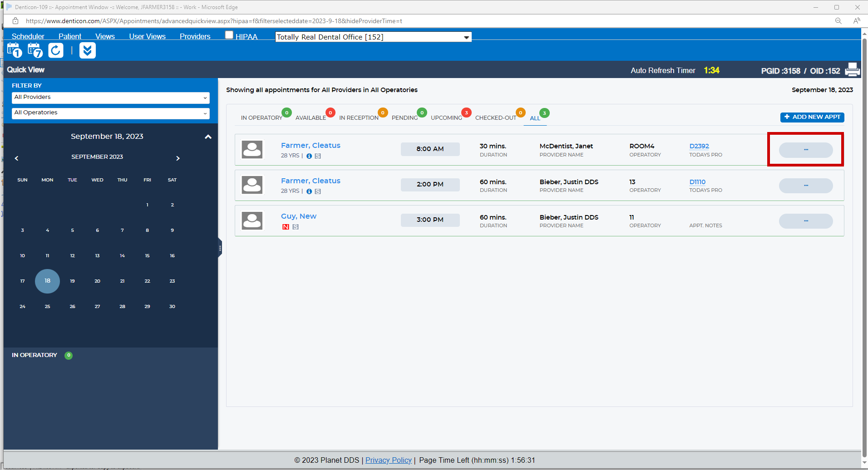Open the Privacy Policy link
The height and width of the screenshot is (470, 868).
click(389, 460)
